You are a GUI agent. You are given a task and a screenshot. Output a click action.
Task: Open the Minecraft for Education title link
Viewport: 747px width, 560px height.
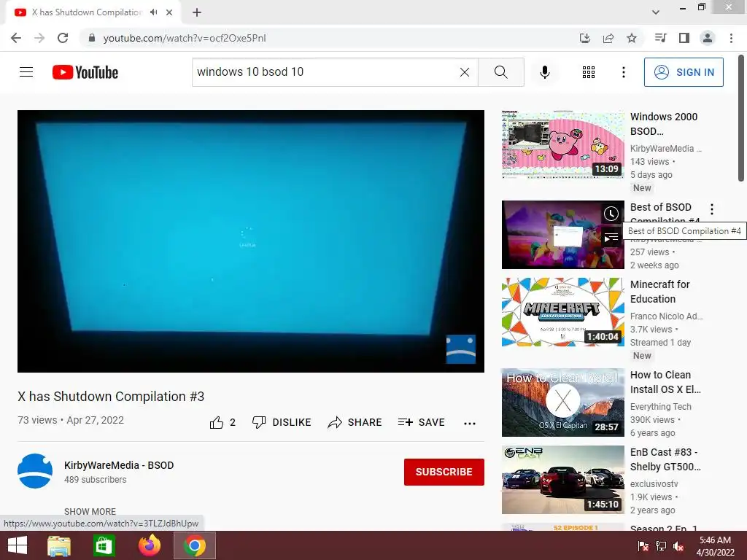pyautogui.click(x=659, y=292)
